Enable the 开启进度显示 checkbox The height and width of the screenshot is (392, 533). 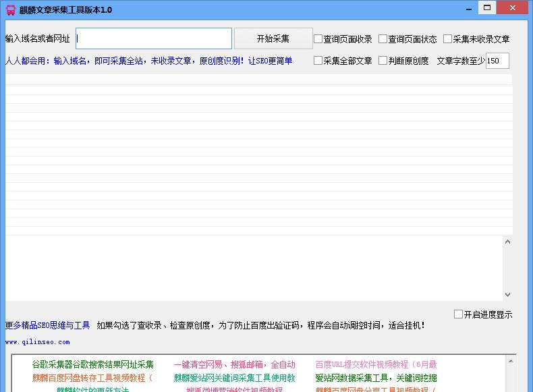click(459, 314)
